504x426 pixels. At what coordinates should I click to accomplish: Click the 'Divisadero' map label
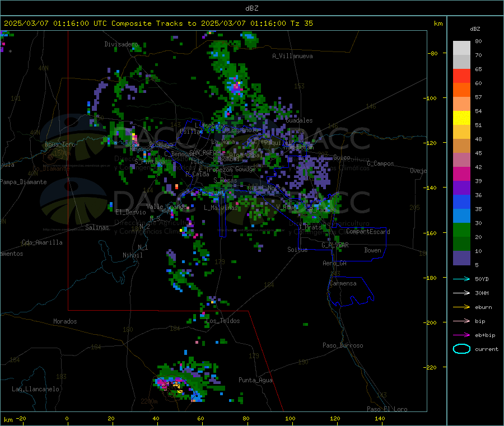[121, 44]
